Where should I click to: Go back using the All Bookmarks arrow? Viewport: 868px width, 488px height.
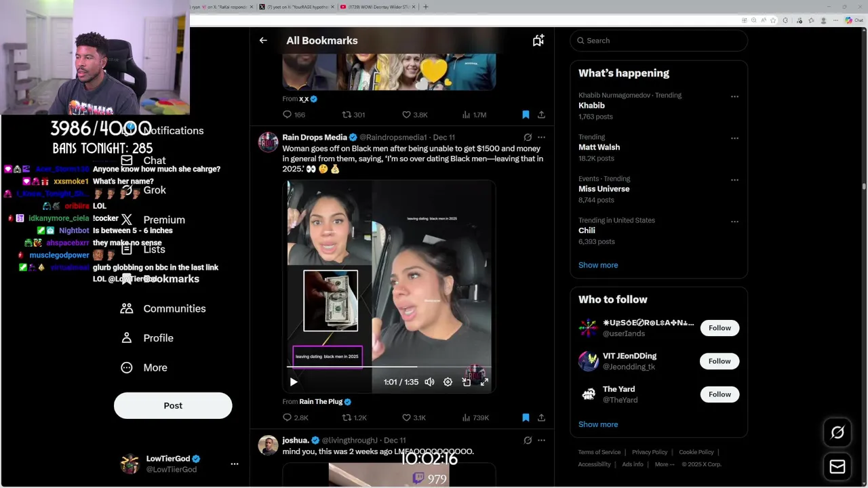[263, 41]
